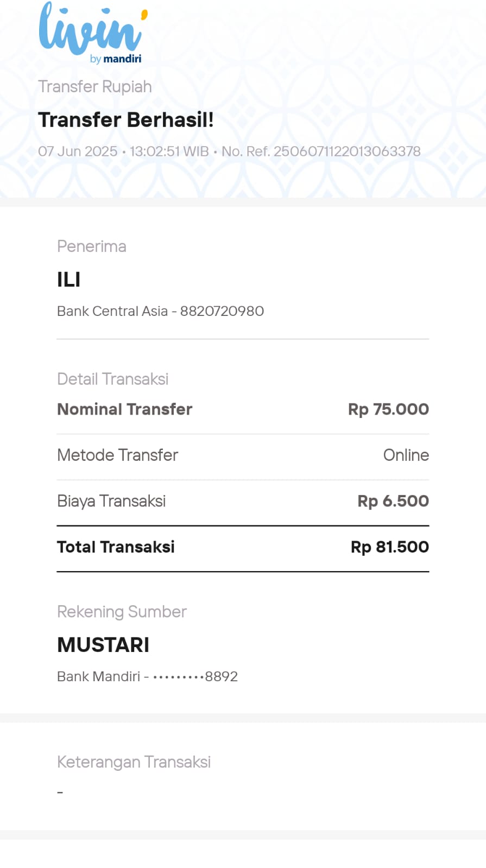
Task: Click the Bank Central Asia account number
Action: pyautogui.click(x=222, y=311)
